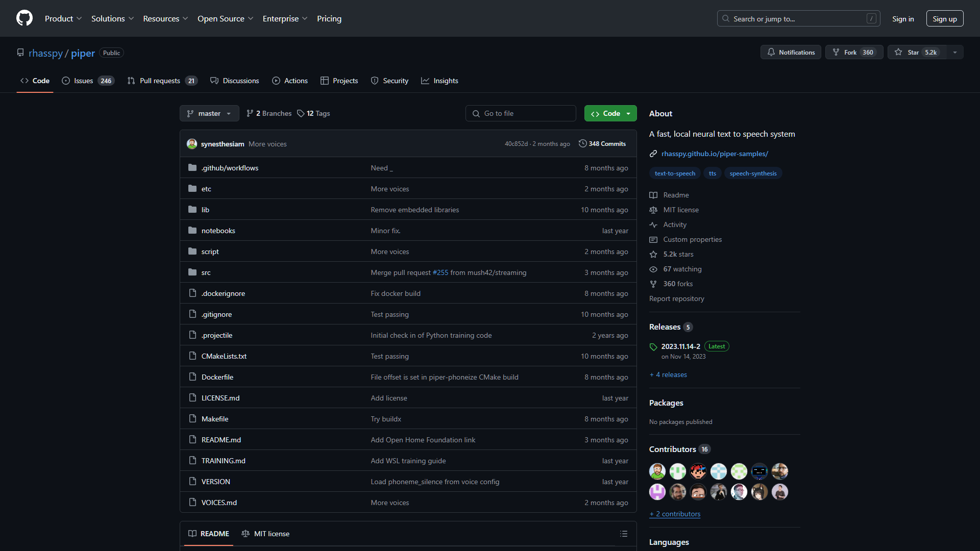The image size is (980, 551).
Task: Open 348 Commits history icon
Action: [582, 144]
